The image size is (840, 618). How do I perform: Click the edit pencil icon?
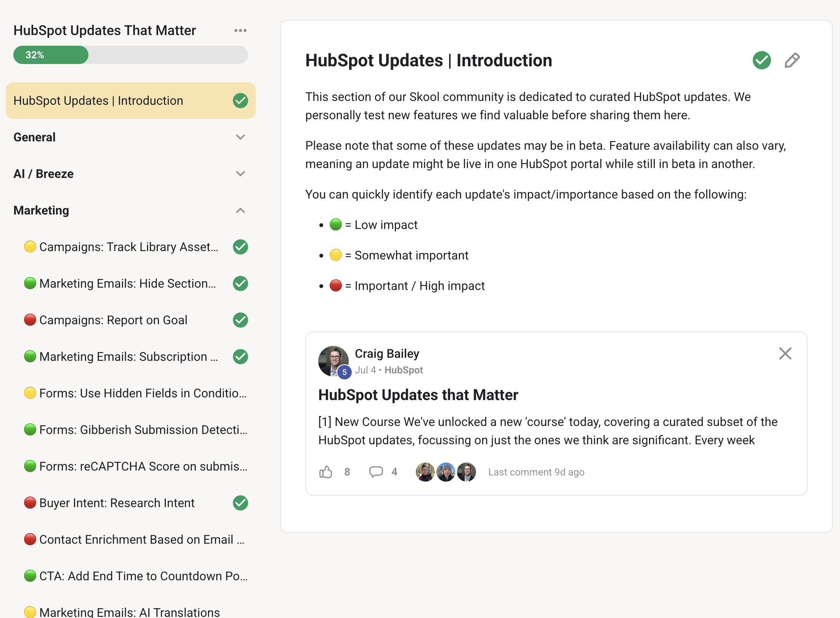792,60
